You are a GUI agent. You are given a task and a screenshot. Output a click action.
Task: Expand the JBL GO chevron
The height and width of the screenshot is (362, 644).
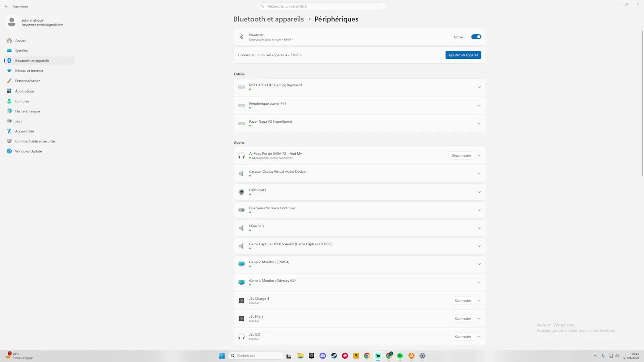[479, 337]
